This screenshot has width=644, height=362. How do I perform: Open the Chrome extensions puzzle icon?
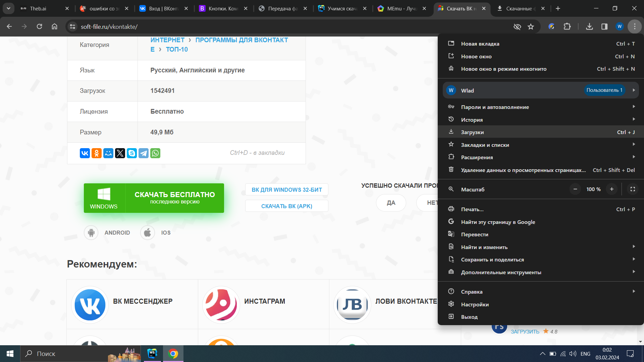pos(567,26)
